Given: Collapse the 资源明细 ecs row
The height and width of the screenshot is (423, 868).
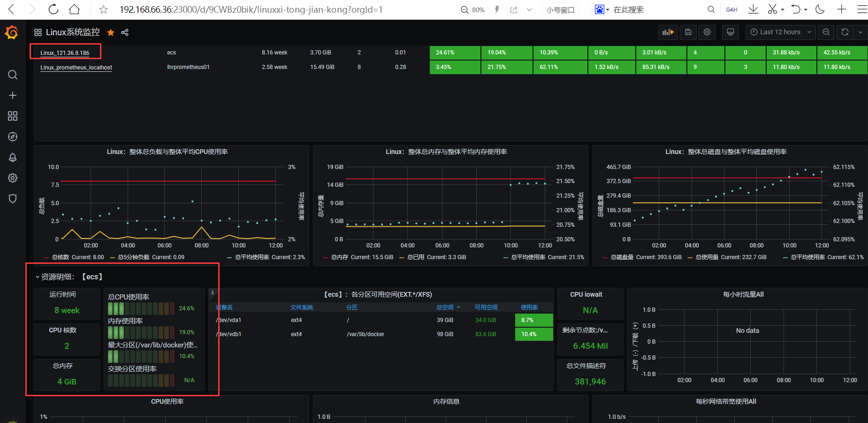Looking at the screenshot, I should click(38, 277).
